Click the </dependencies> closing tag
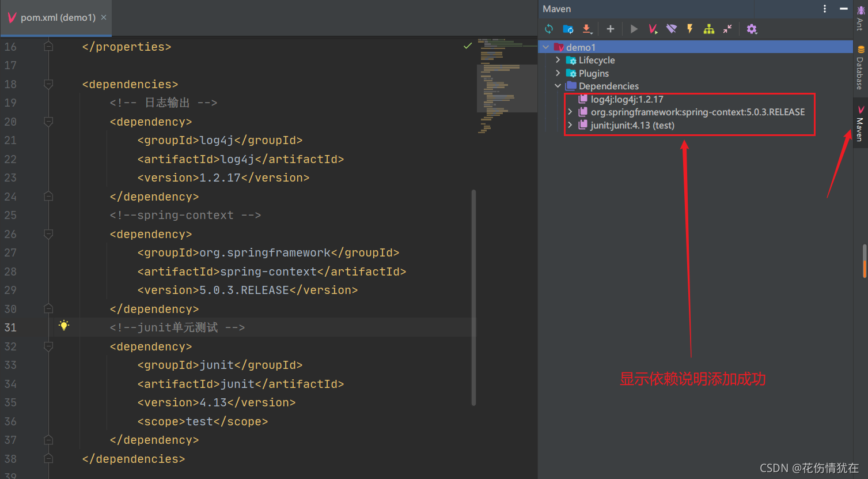This screenshot has height=479, width=868. tap(134, 459)
